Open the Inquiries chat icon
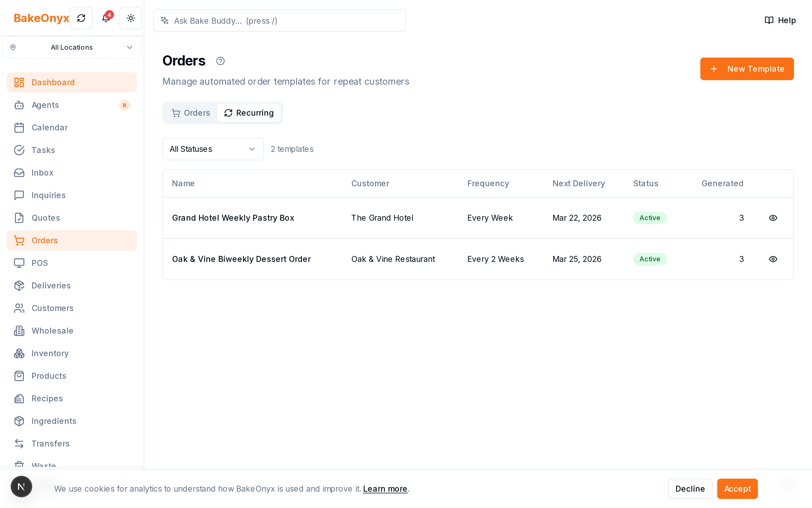Viewport: 812px width, 508px height. 19,195
